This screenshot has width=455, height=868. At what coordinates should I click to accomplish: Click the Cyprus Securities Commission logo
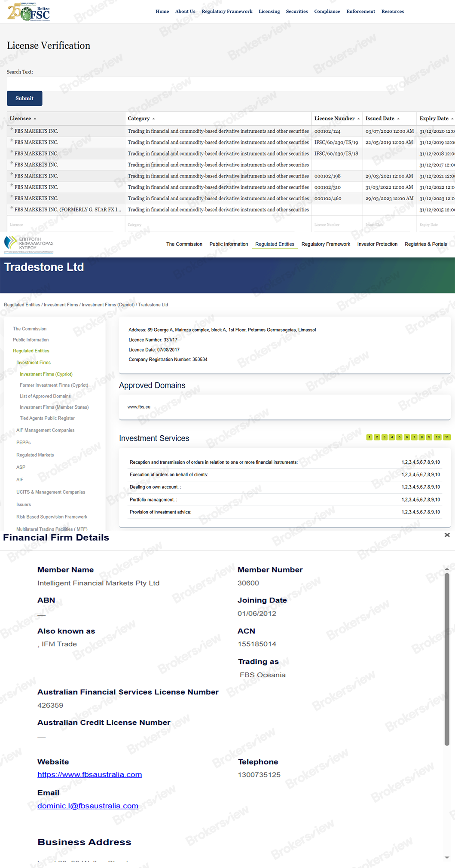pos(29,245)
